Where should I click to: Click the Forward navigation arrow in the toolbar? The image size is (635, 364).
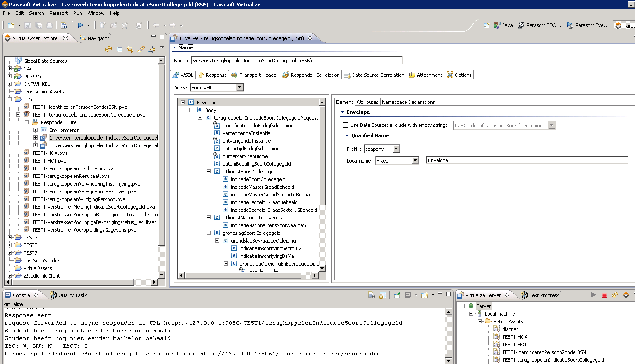pyautogui.click(x=173, y=25)
